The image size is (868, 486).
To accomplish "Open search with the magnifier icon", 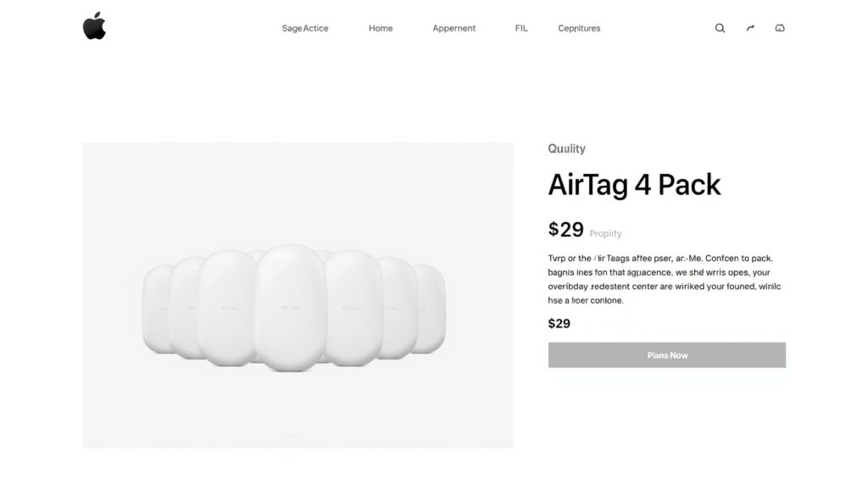I will click(x=720, y=28).
